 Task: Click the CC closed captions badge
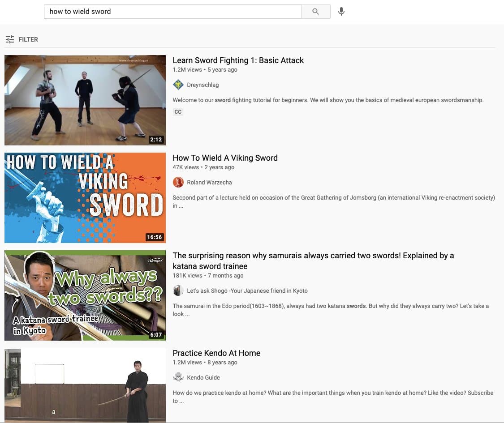coord(178,112)
